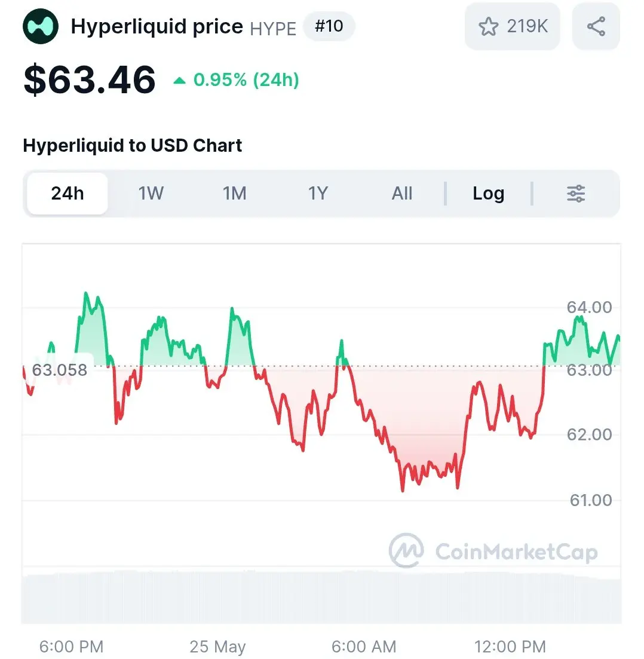The width and height of the screenshot is (644, 659).
Task: Switch chart to 1W timeframe
Action: (x=151, y=194)
